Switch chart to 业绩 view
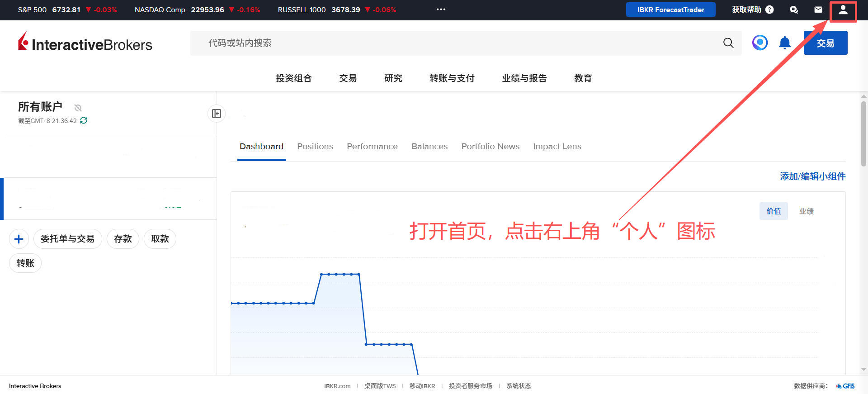868x394 pixels. tap(806, 211)
